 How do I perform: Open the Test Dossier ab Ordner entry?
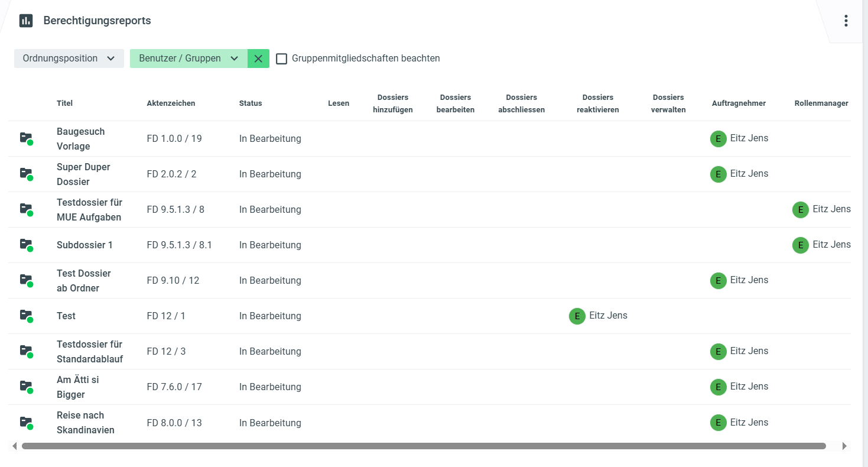click(83, 281)
